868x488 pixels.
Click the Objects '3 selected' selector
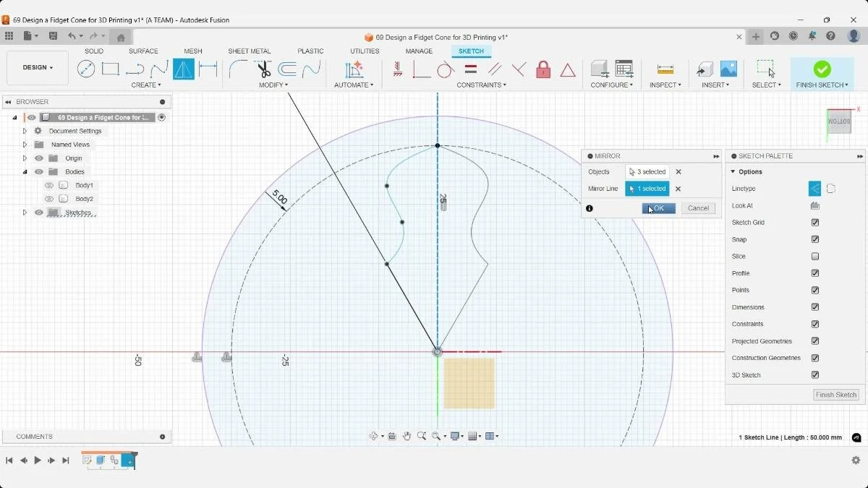(647, 172)
